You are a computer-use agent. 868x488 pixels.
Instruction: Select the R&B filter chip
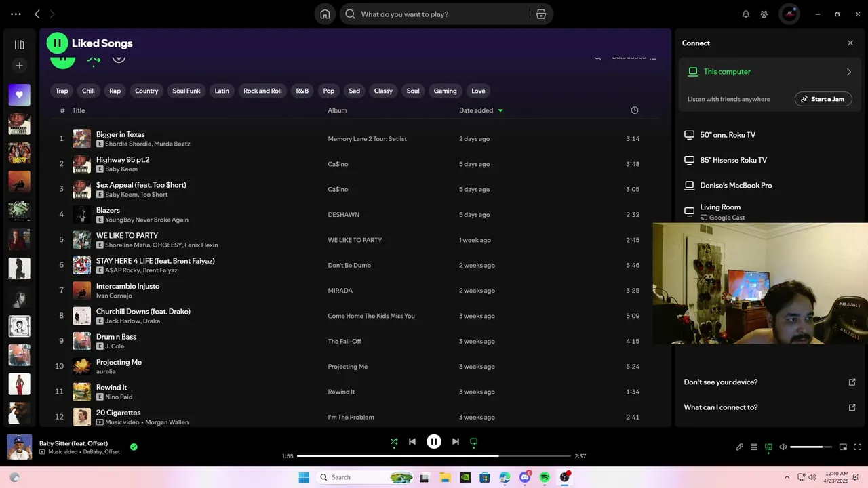click(x=302, y=91)
